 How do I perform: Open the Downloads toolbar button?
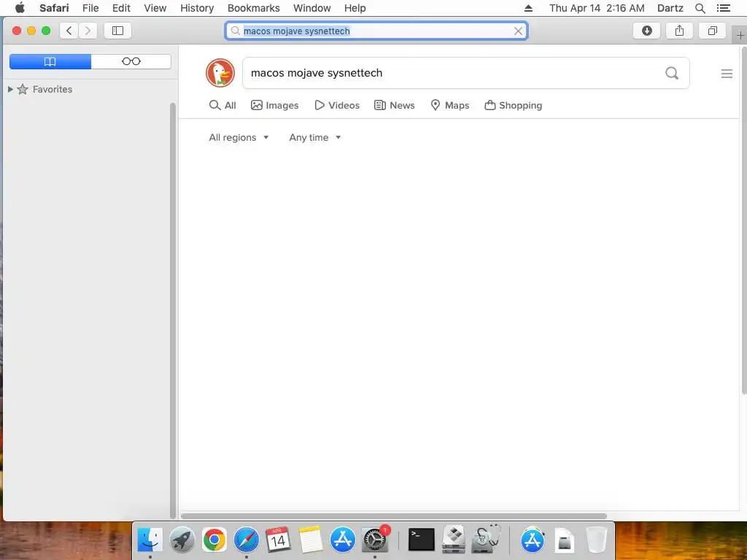coord(646,31)
